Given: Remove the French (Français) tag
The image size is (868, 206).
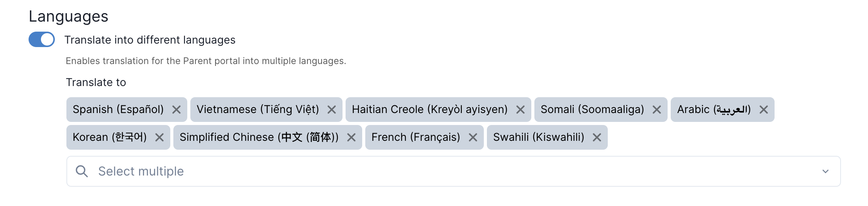Looking at the screenshot, I should (473, 138).
